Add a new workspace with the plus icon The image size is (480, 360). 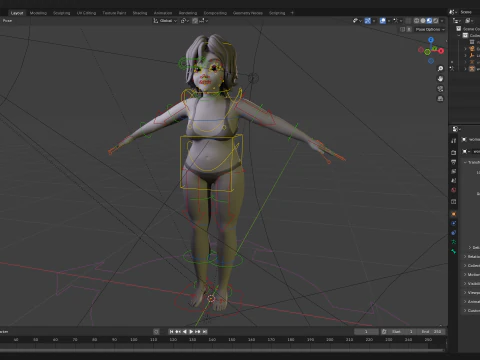click(292, 13)
